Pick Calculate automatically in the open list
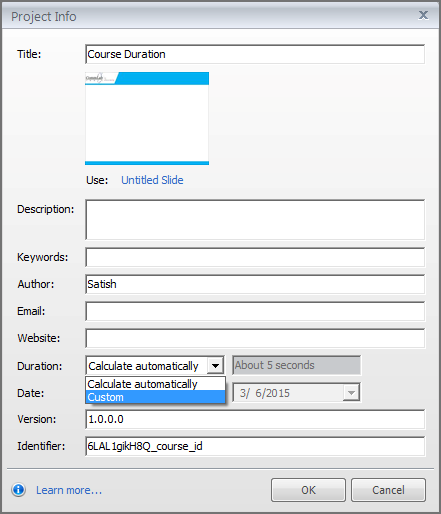This screenshot has height=514, width=441. pyautogui.click(x=155, y=384)
